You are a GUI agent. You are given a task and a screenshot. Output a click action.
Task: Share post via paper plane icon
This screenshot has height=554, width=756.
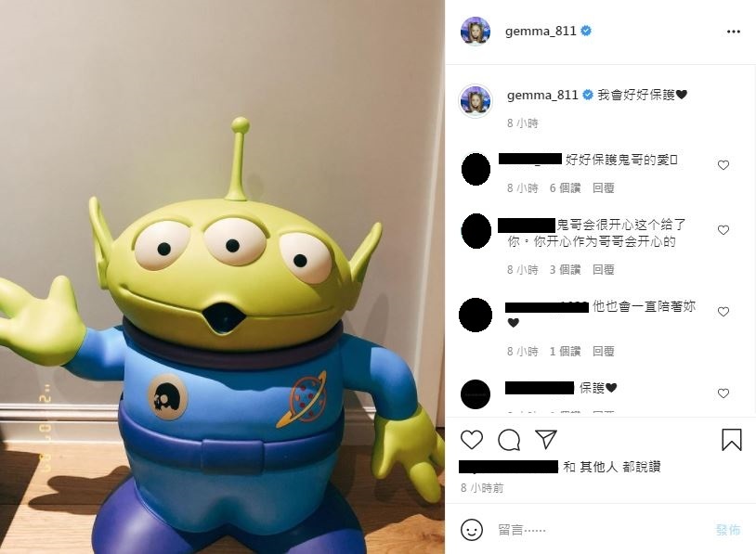546,439
